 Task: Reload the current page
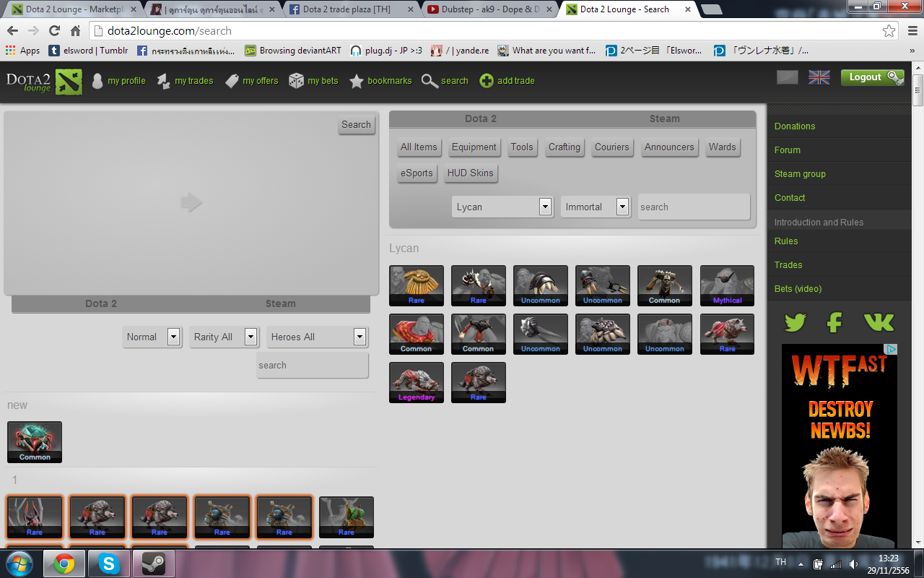(x=54, y=31)
